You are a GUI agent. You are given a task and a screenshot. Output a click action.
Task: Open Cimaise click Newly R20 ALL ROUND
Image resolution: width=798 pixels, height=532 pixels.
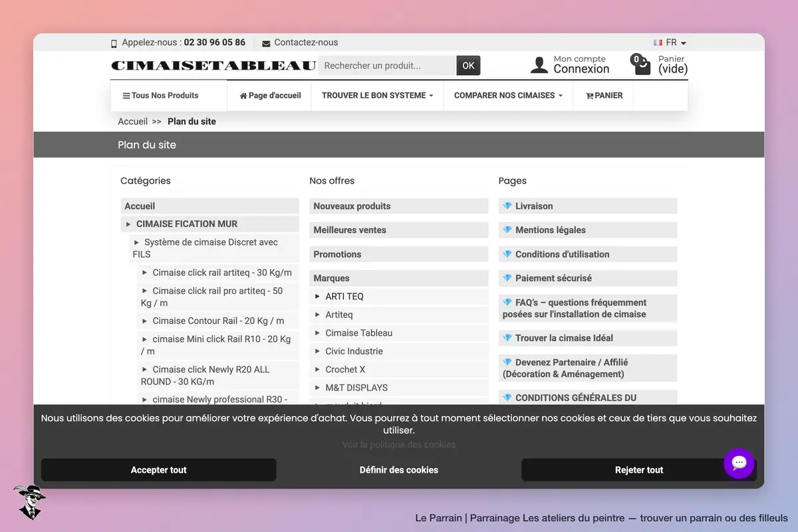click(218, 375)
